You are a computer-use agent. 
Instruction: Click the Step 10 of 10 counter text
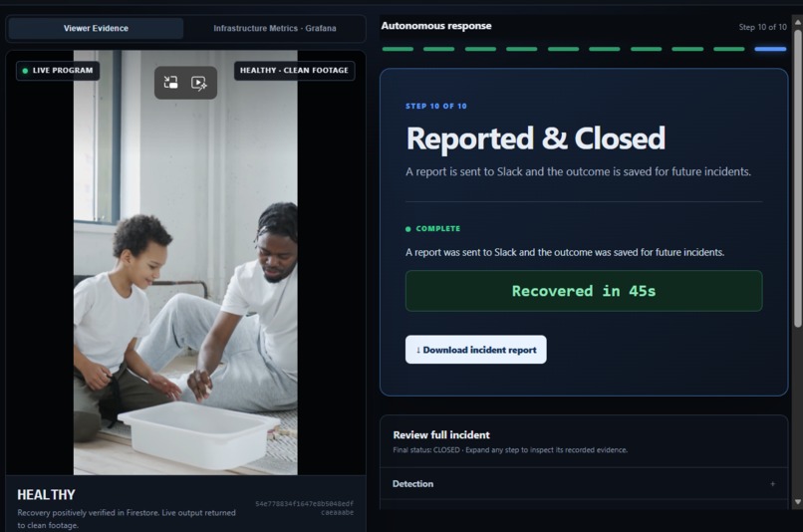tap(762, 27)
